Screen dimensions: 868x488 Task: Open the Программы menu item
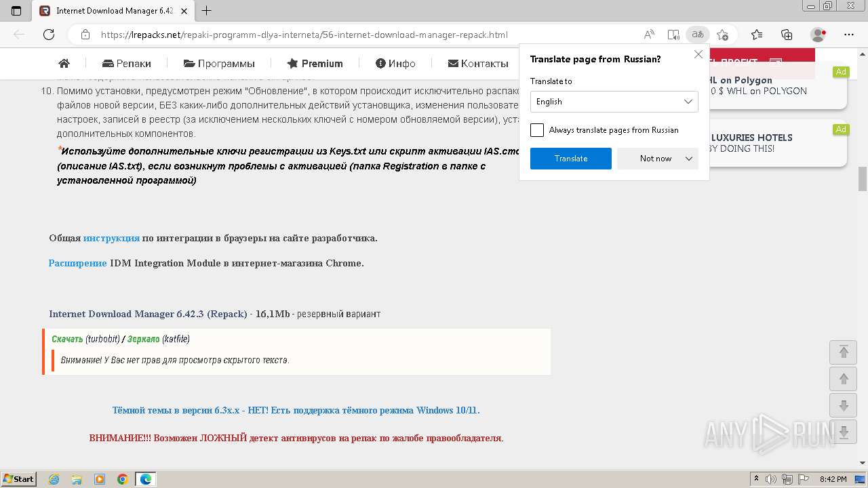point(219,64)
